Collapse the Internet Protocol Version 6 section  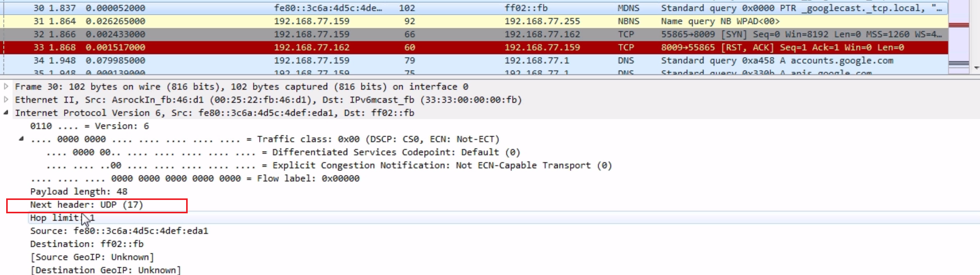pyautogui.click(x=6, y=113)
